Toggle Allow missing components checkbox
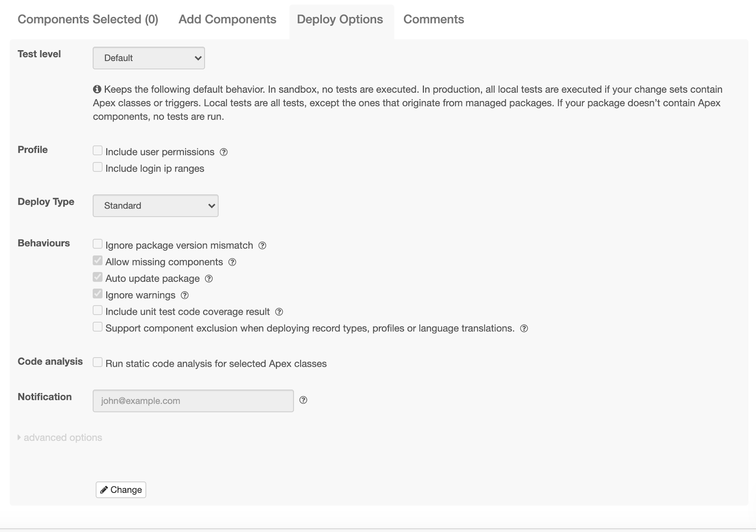This screenshot has height=532, width=756. click(97, 261)
